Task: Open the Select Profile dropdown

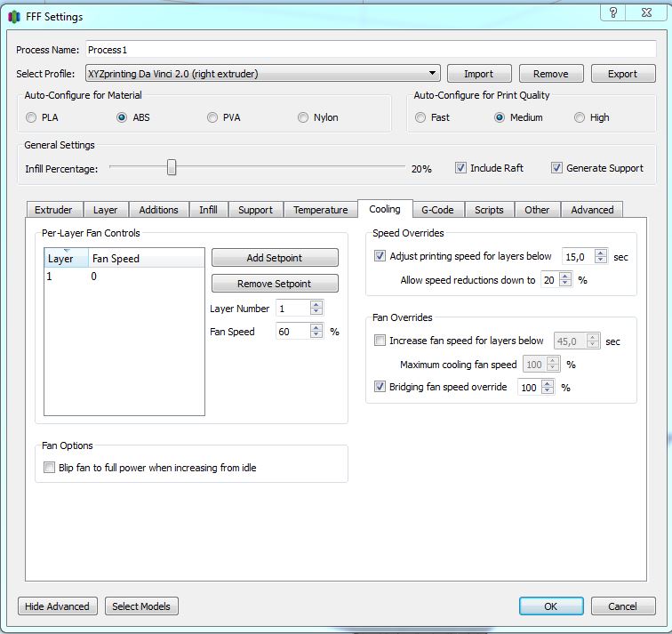Action: coord(433,74)
